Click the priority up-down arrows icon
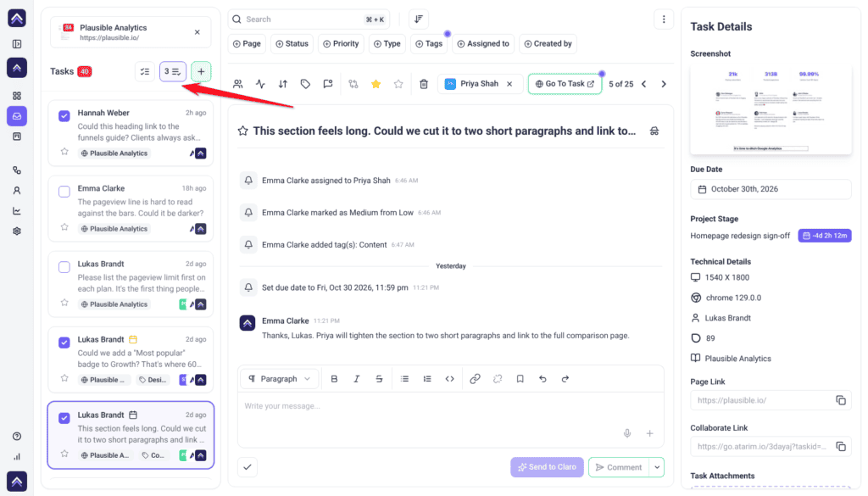The width and height of the screenshot is (868, 496). [x=283, y=84]
